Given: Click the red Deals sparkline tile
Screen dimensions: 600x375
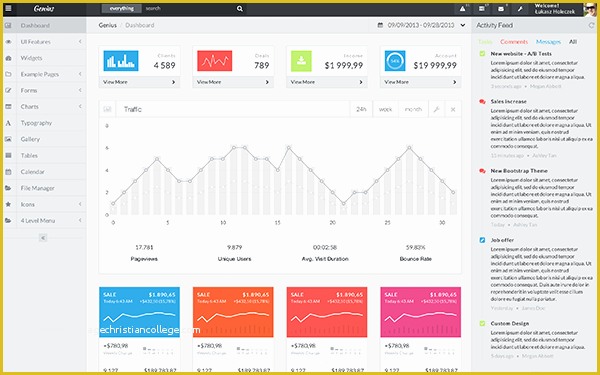Looking at the screenshot, I should pos(214,61).
